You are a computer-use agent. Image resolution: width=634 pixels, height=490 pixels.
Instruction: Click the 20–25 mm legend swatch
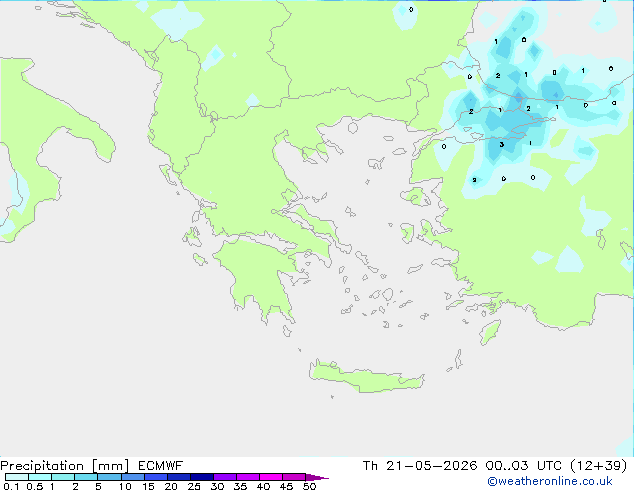pos(178,477)
